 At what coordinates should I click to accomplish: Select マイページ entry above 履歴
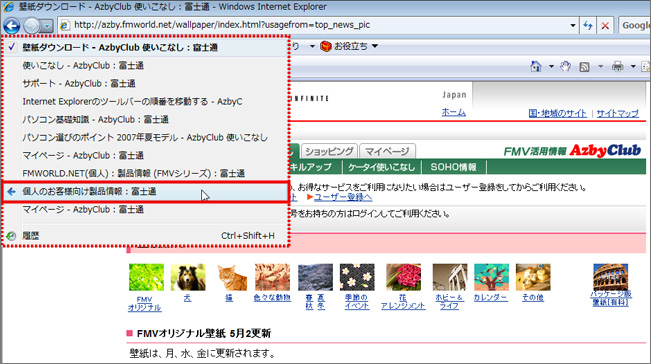pos(145,210)
